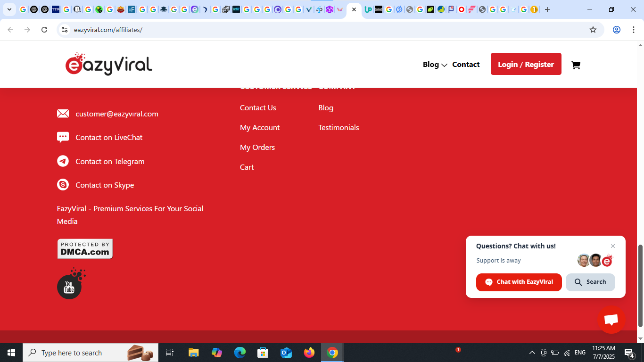
Task: Open the Windows Start menu
Action: point(11,353)
